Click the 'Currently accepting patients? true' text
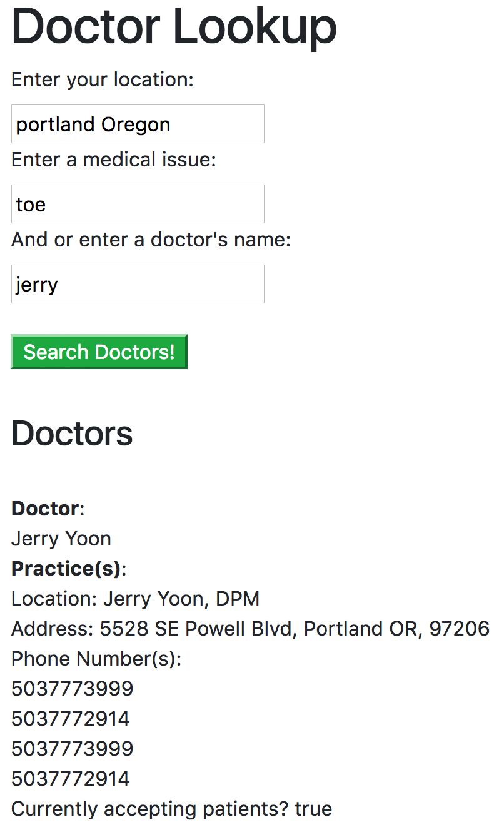This screenshot has width=504, height=837. click(171, 808)
